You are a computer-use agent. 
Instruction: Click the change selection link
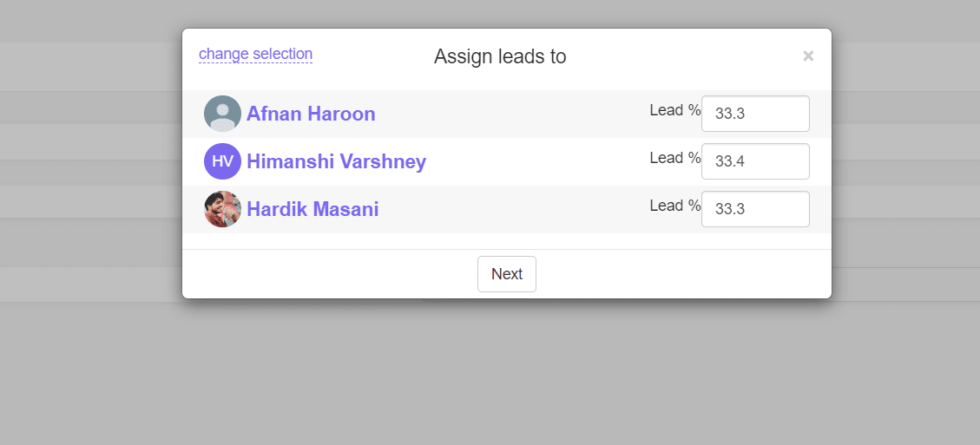(x=255, y=54)
